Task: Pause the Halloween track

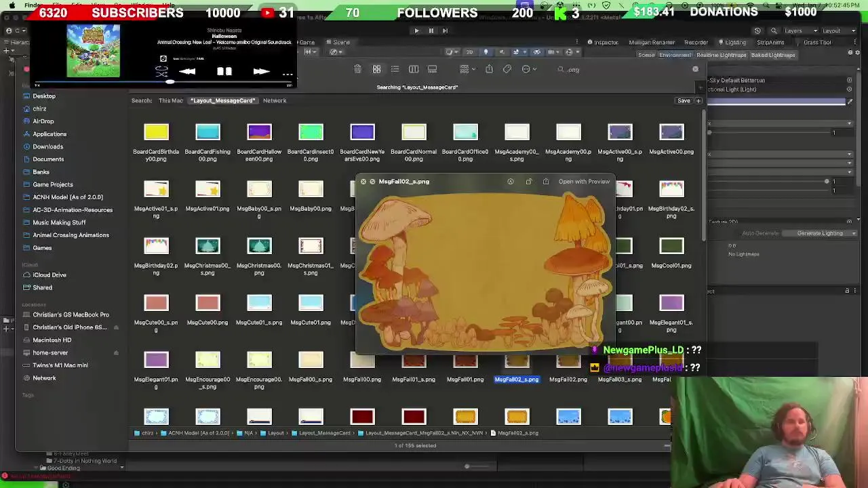Action: (x=224, y=71)
